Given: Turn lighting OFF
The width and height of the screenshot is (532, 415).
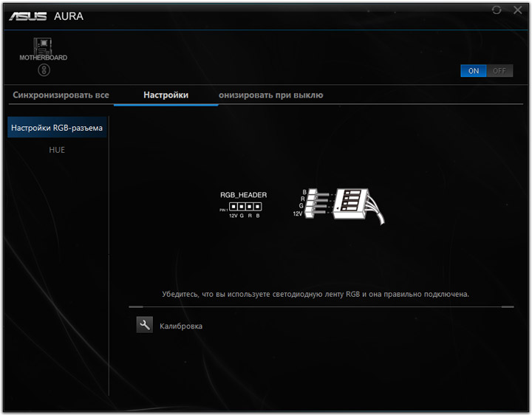Looking at the screenshot, I should [x=499, y=71].
